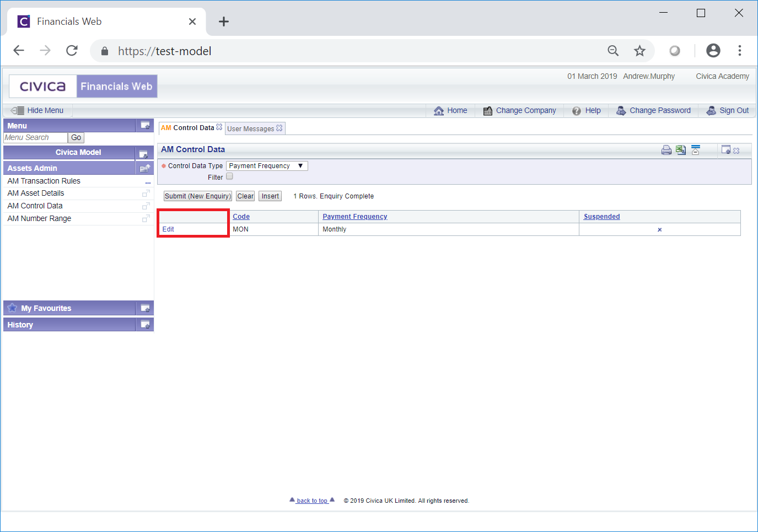Click Submit (New Enquiry) button
Image resolution: width=758 pixels, height=532 pixels.
[x=198, y=196]
